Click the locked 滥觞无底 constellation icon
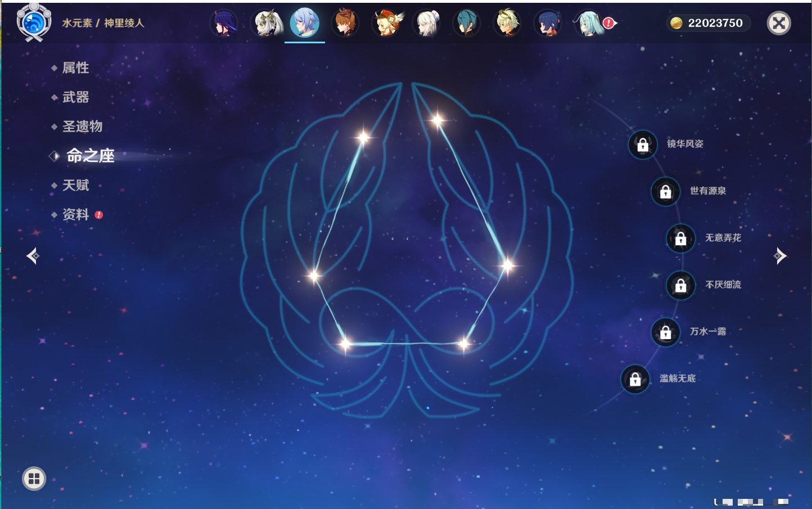812x509 pixels. coord(635,379)
